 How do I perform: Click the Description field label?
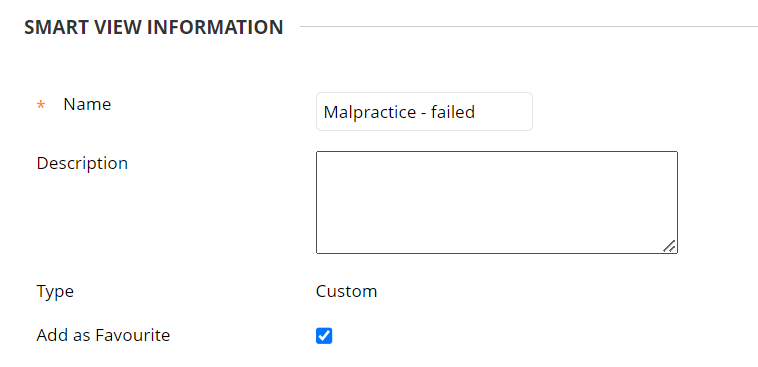[82, 163]
